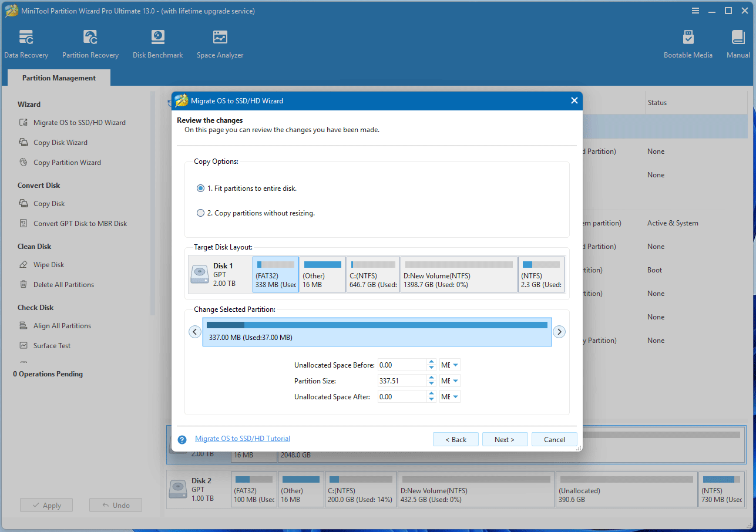Open unit dropdown for Partition Size

pyautogui.click(x=450, y=381)
